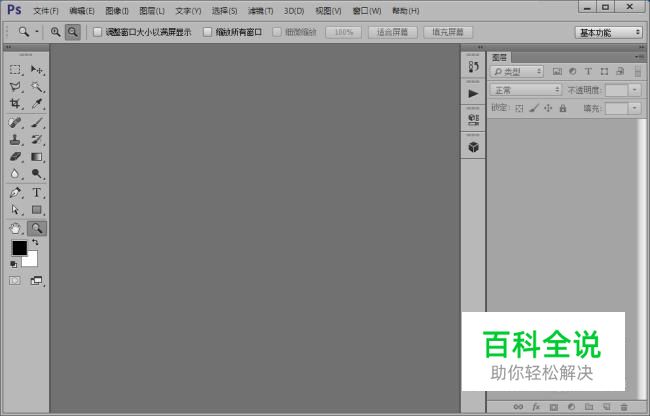Open the fill slider dropdown arrow

pyautogui.click(x=635, y=109)
